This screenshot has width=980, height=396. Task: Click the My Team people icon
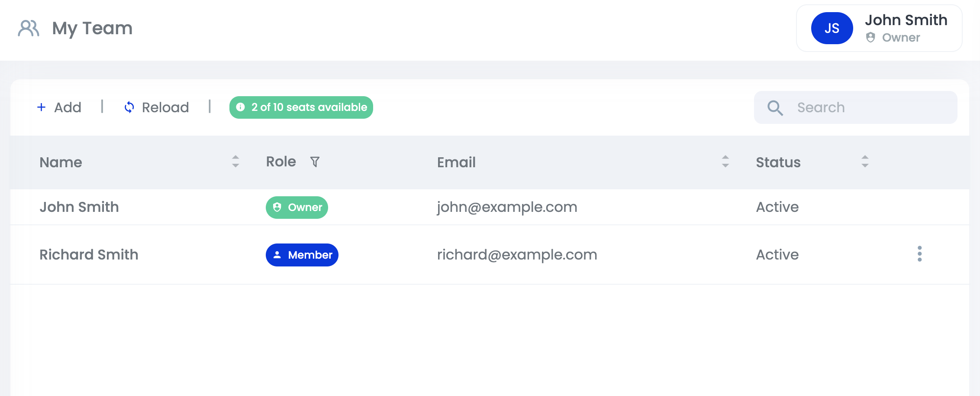pos(29,28)
